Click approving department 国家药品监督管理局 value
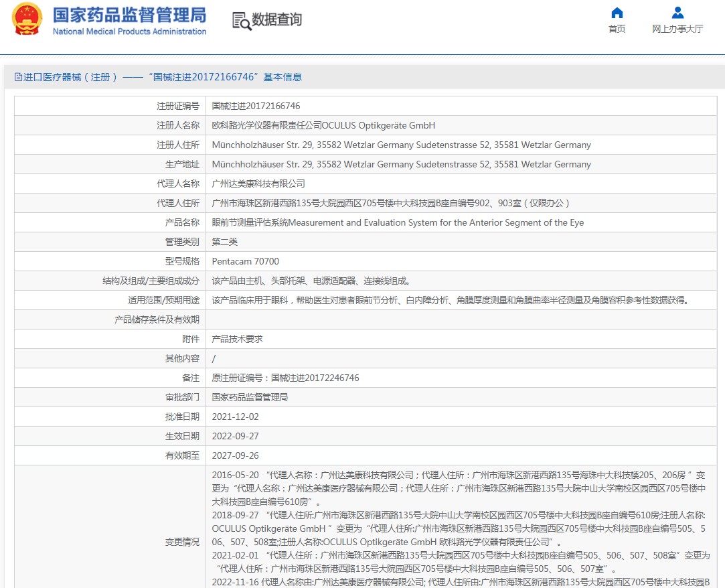 click(x=250, y=397)
